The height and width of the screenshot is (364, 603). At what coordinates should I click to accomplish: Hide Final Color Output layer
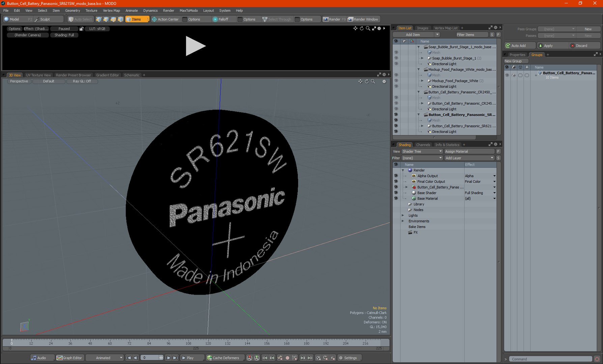click(396, 181)
